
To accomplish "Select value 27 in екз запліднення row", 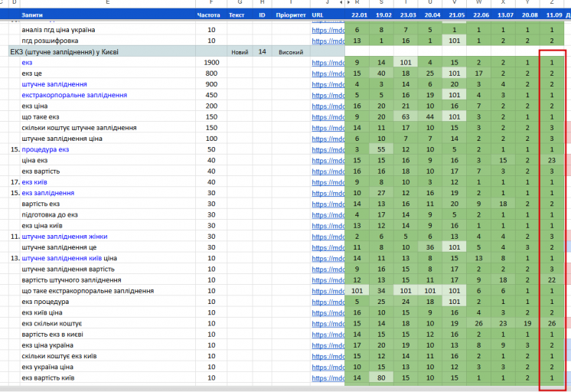I will tap(381, 193).
